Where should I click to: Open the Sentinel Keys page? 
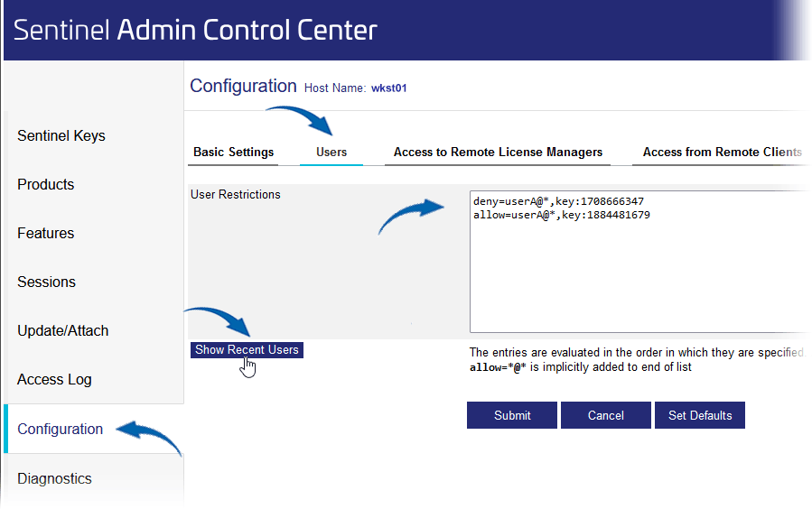61,135
